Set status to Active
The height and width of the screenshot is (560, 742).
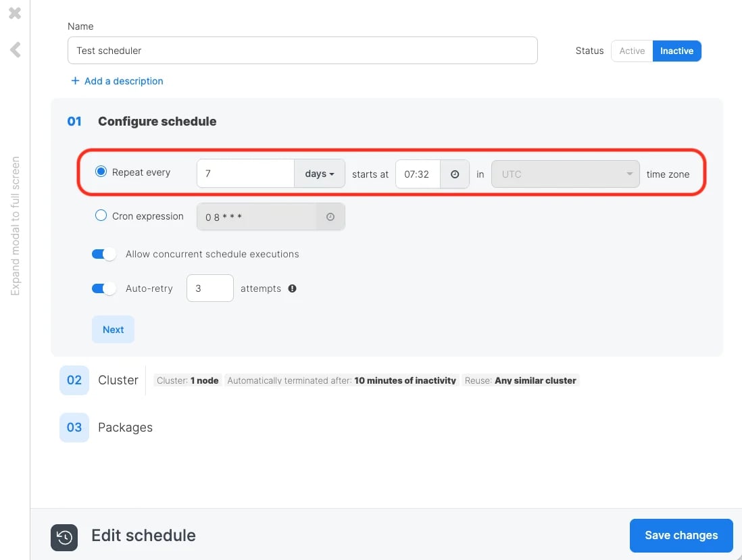[633, 51]
